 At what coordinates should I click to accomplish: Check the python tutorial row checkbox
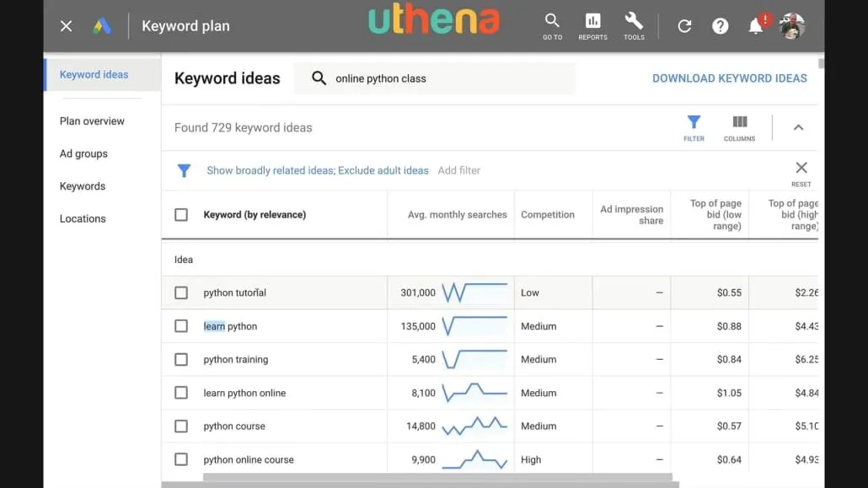coord(181,292)
